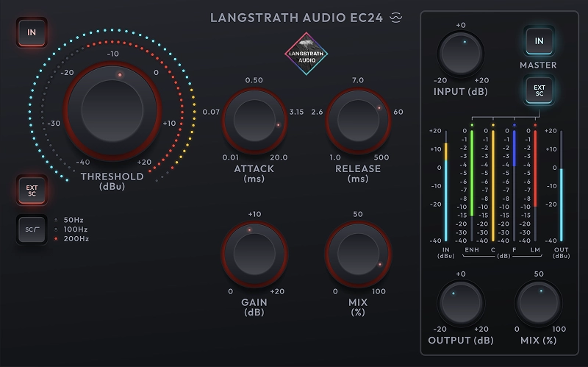Click the ENH meter label

point(472,250)
